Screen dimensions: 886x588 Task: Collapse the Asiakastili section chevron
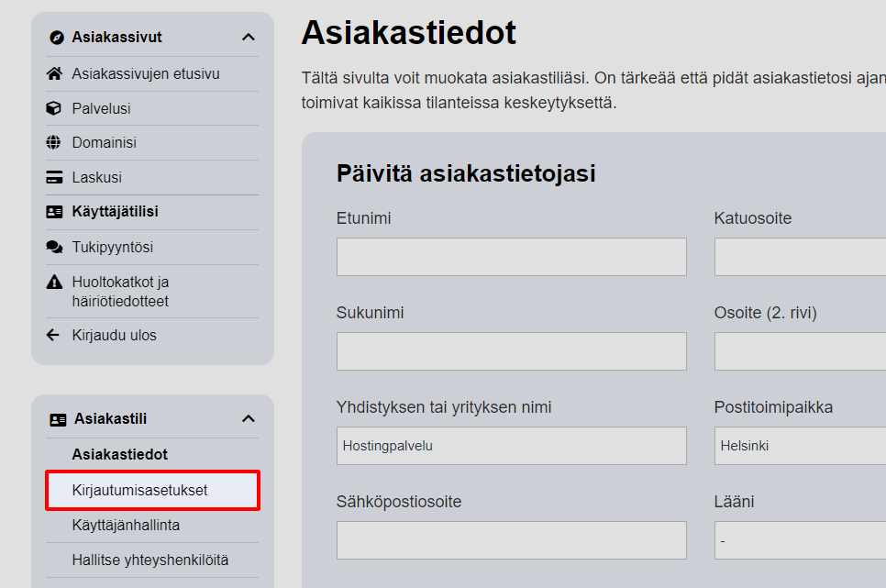[248, 419]
